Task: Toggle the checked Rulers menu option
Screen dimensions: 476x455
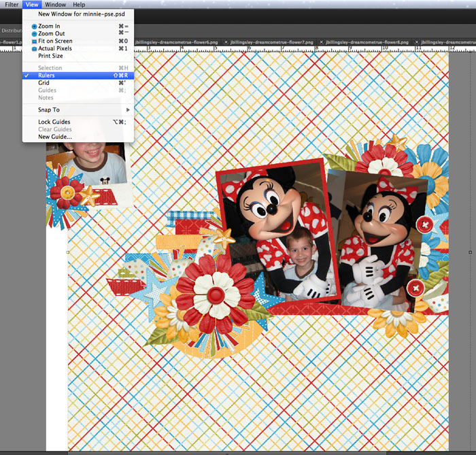Action: [78, 75]
